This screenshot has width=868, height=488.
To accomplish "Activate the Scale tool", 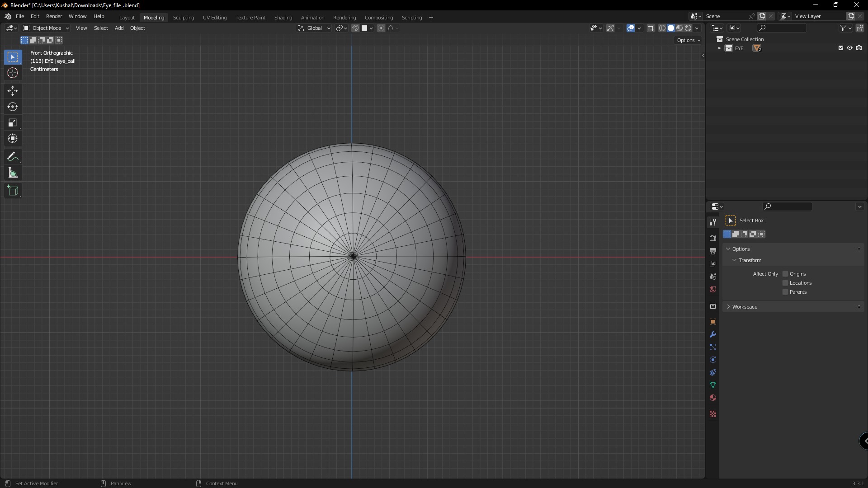I will point(13,122).
